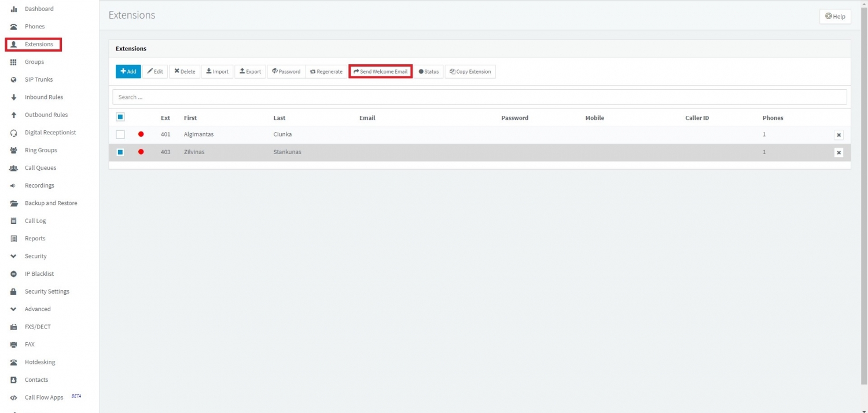Click the Hotdesking phone icon

click(13, 362)
